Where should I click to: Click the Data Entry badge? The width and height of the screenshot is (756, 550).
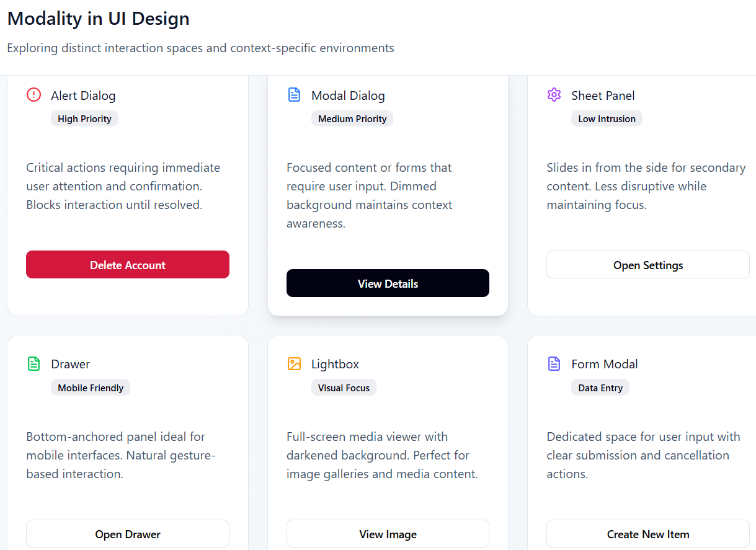pos(600,388)
